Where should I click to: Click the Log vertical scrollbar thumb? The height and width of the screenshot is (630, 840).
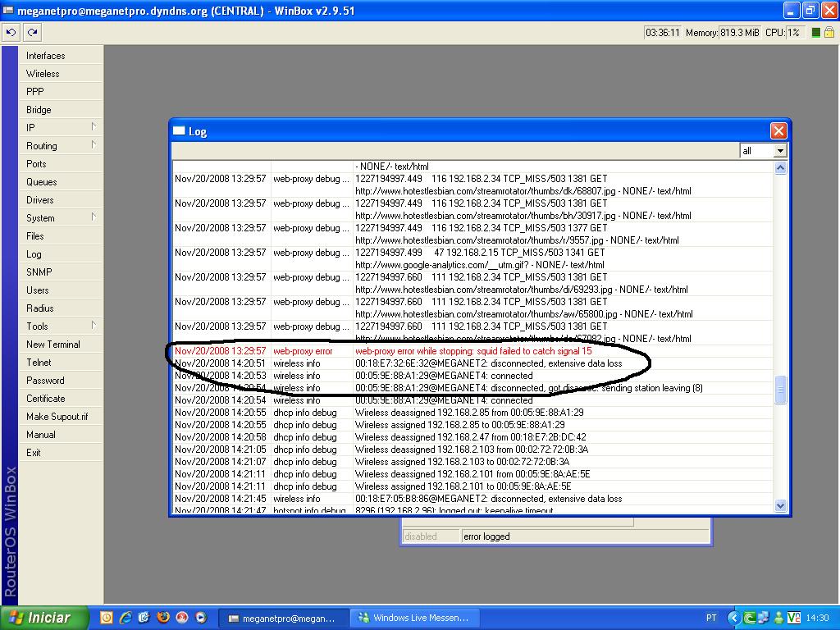[x=781, y=390]
